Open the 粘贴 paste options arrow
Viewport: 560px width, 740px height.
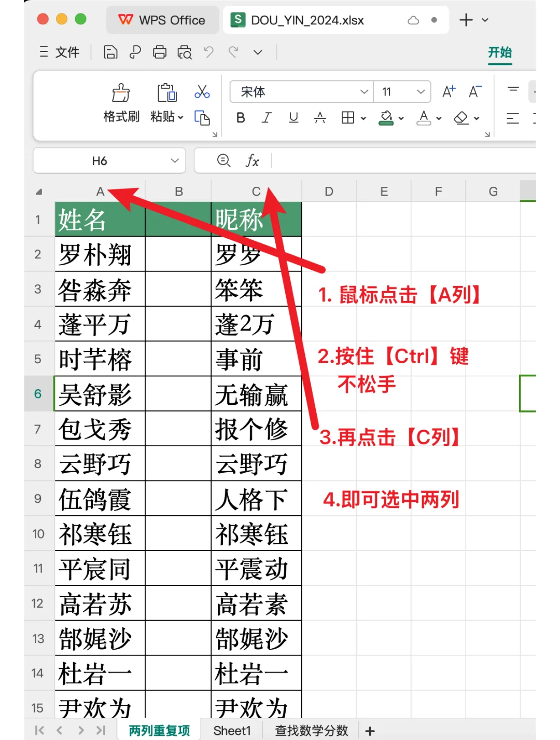tap(180, 117)
